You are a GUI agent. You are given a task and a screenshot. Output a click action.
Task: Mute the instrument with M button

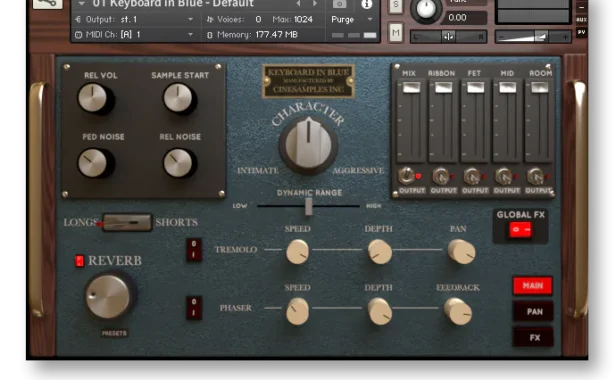pyautogui.click(x=396, y=33)
